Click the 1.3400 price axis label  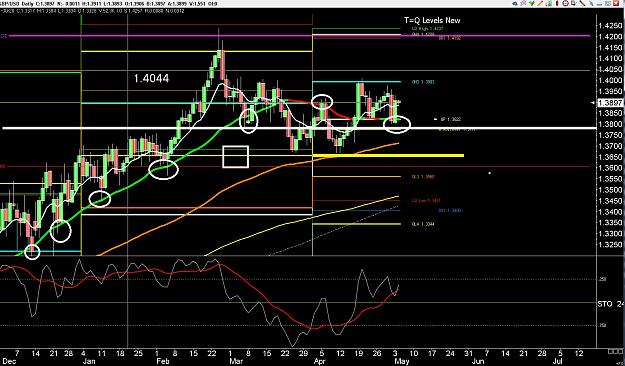tap(610, 212)
